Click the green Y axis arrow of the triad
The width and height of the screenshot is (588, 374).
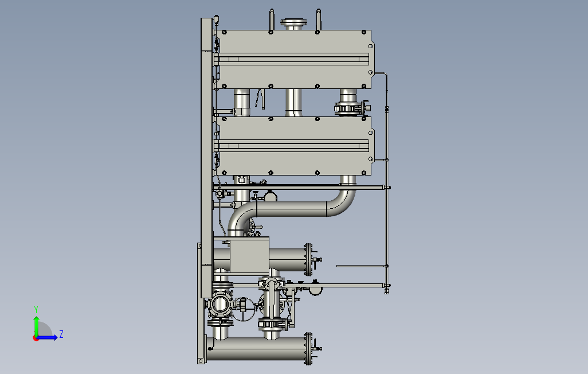pos(36,326)
